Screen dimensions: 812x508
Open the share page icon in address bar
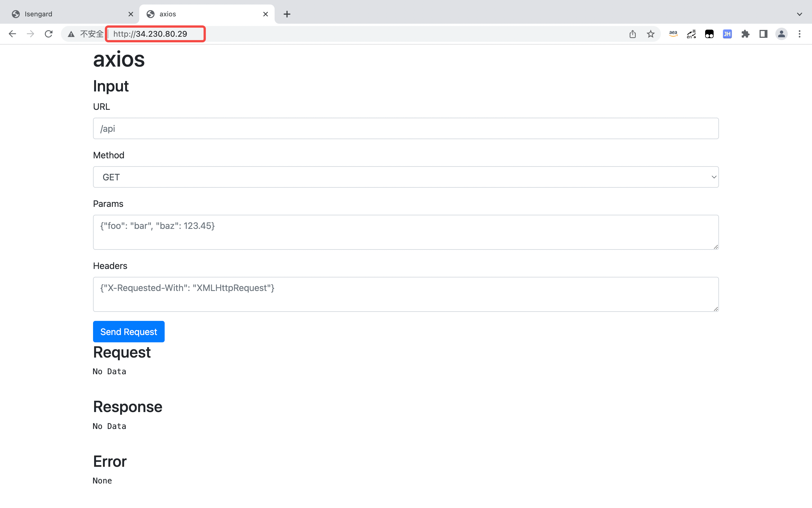[632, 34]
